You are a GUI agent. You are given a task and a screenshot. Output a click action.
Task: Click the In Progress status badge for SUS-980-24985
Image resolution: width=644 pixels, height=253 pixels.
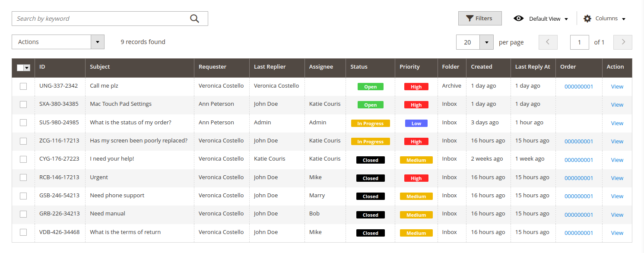point(370,123)
